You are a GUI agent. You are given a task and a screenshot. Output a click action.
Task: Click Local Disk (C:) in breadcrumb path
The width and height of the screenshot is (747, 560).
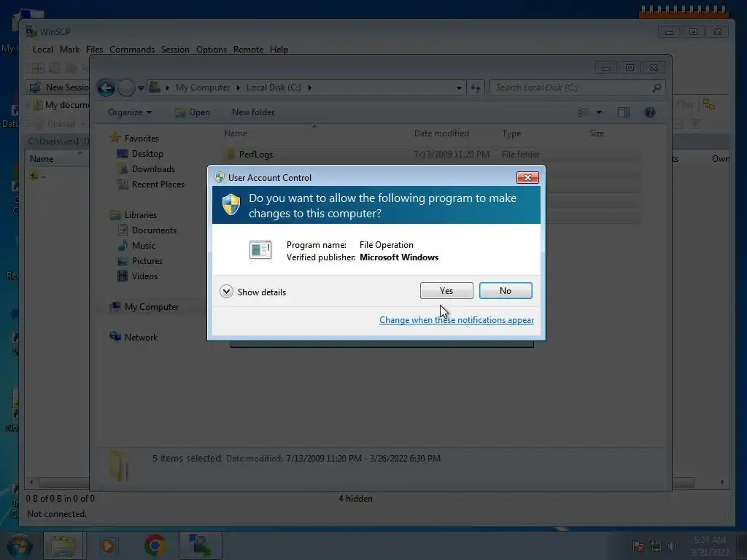274,87
